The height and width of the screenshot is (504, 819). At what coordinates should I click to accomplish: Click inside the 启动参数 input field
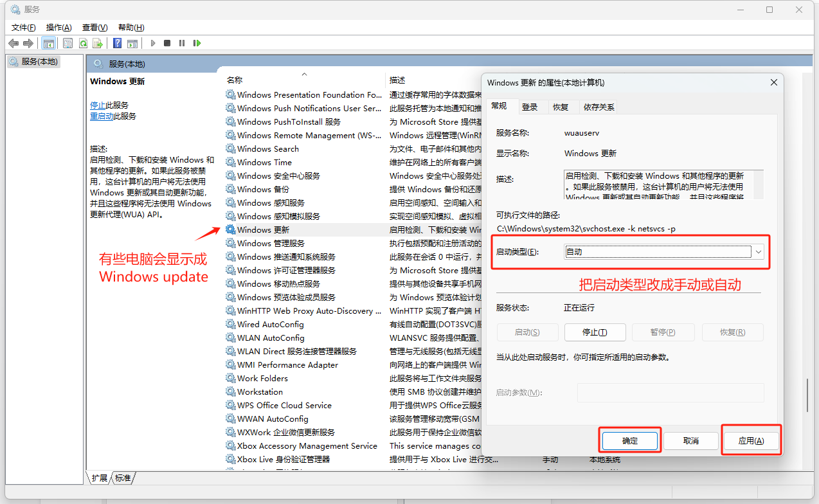(x=670, y=392)
